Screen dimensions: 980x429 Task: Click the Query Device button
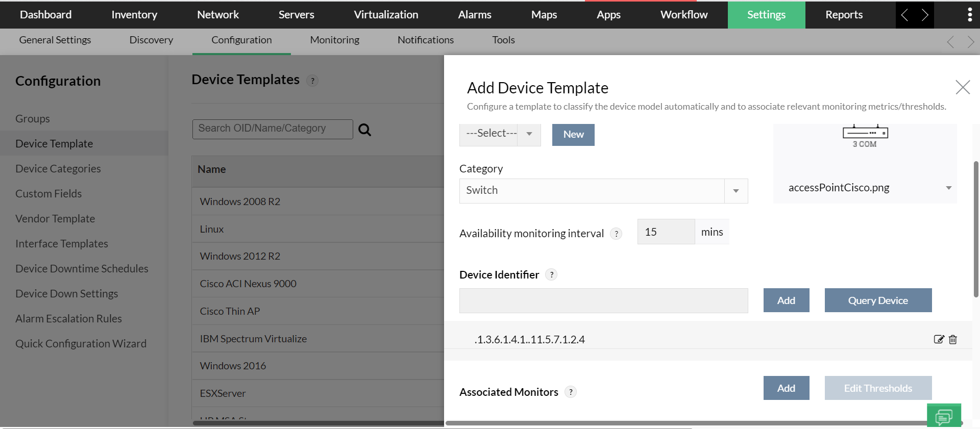coord(878,300)
